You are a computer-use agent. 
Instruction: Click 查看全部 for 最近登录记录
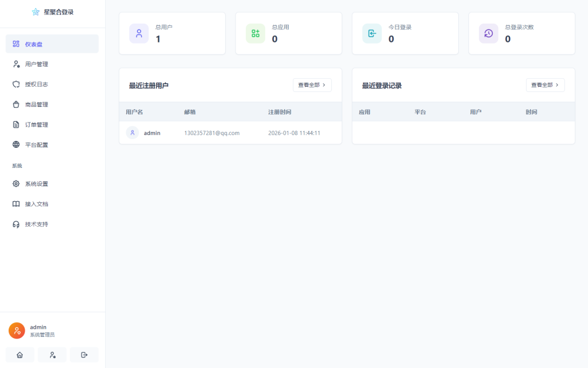[x=544, y=85]
